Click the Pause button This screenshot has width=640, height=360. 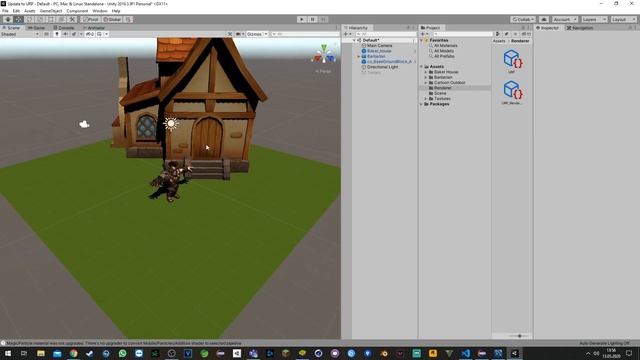(x=313, y=19)
